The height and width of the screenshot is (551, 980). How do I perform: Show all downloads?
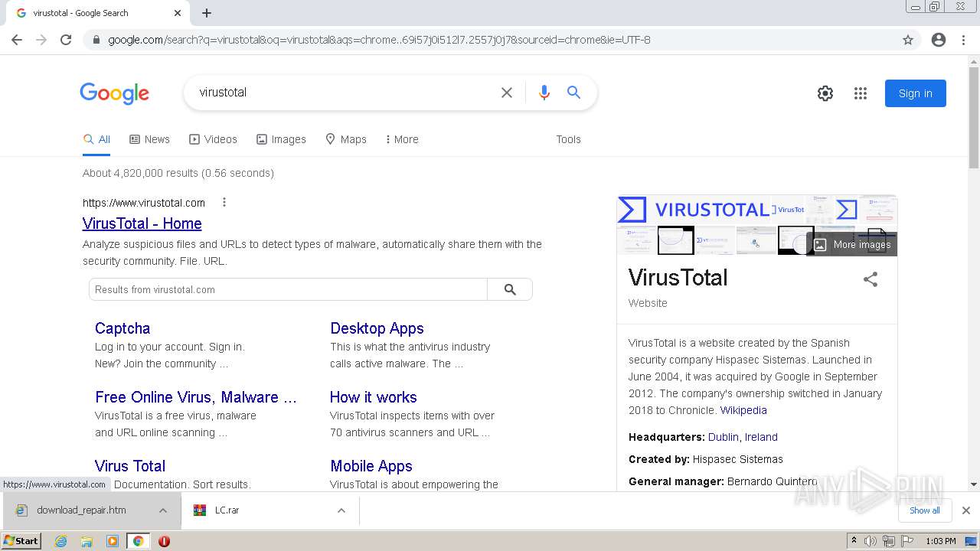(924, 510)
